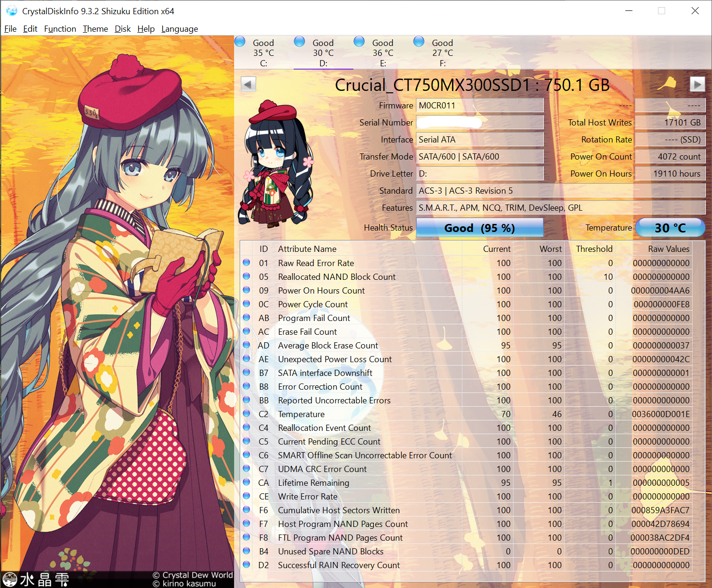Click the status orb for Unexpected Power Loss Count

[x=246, y=358]
